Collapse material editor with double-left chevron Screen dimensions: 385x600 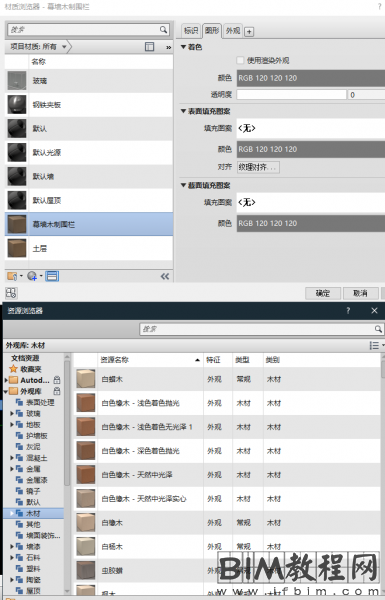pyautogui.click(x=165, y=276)
